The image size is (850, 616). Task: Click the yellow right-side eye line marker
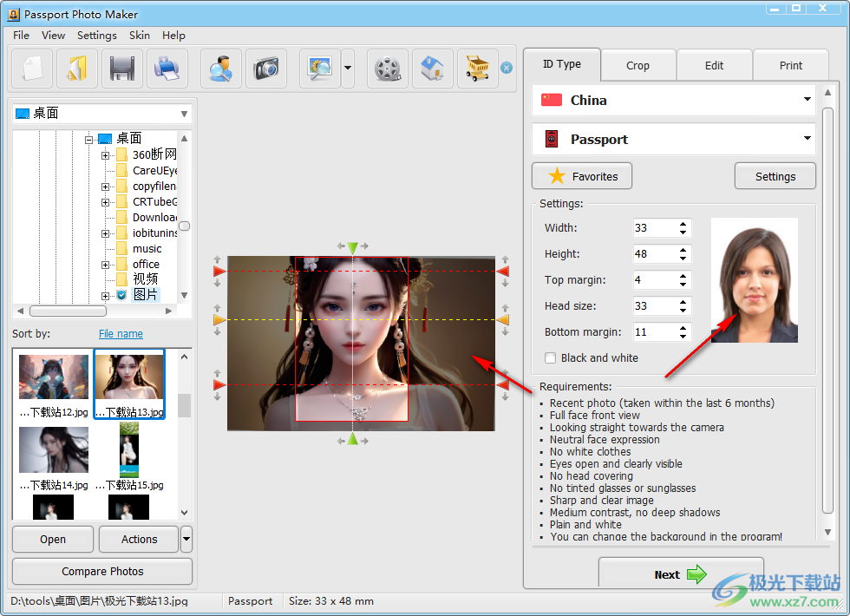pos(503,320)
